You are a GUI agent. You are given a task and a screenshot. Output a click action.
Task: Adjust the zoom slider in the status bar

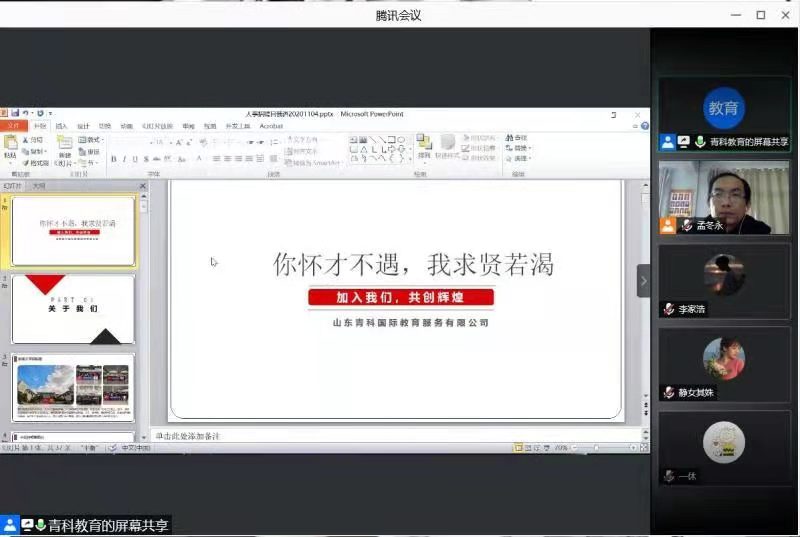click(598, 447)
